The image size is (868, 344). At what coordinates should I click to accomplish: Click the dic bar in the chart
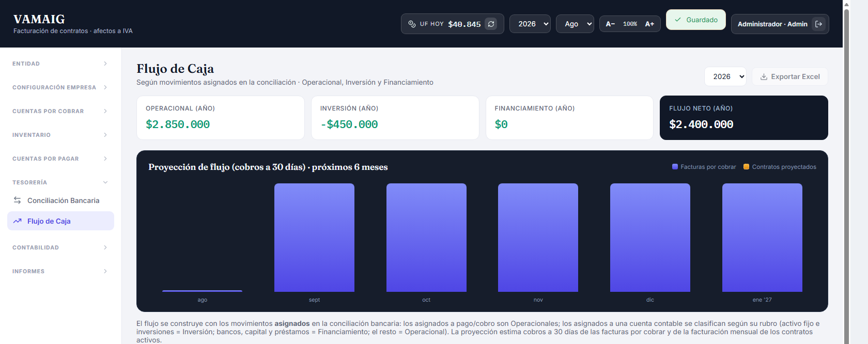650,238
